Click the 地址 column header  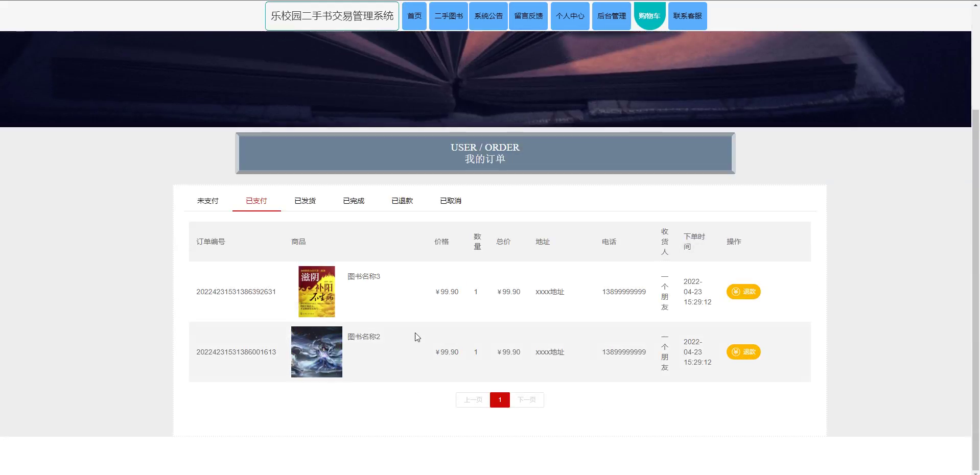tap(543, 242)
